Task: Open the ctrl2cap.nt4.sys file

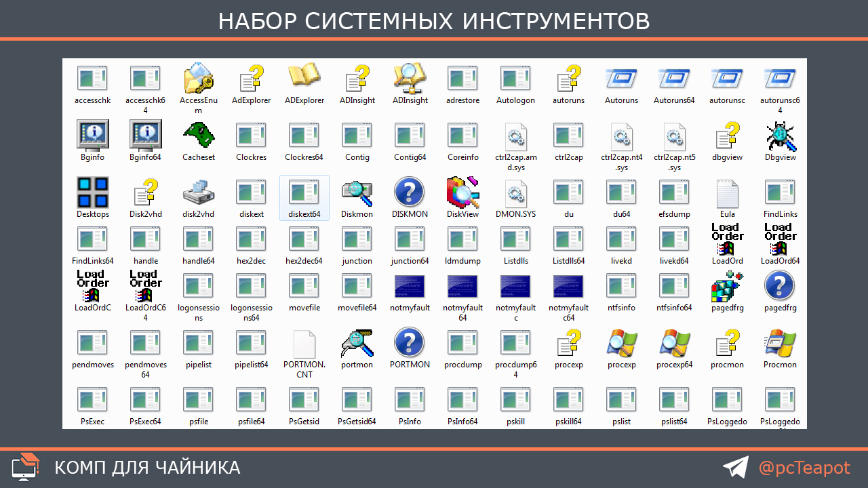Action: point(622,136)
